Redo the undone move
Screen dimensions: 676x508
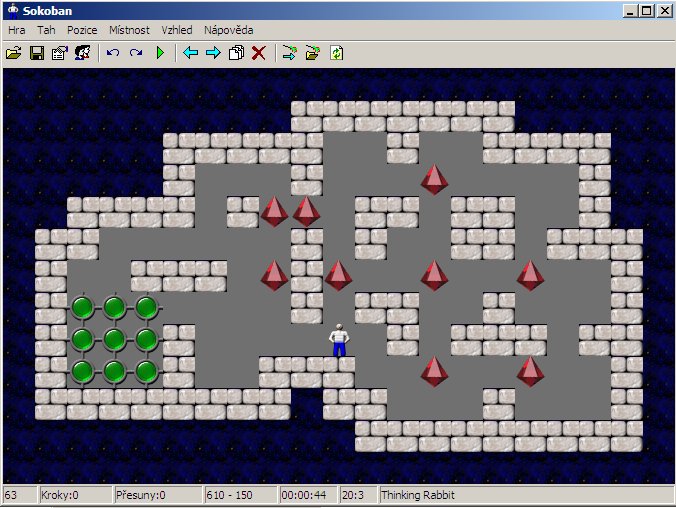(136, 53)
